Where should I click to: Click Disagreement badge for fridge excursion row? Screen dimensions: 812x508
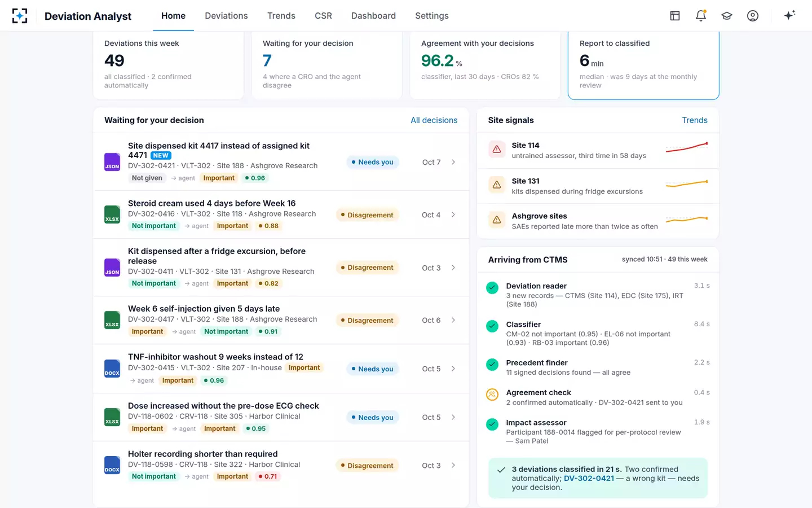tap(367, 268)
